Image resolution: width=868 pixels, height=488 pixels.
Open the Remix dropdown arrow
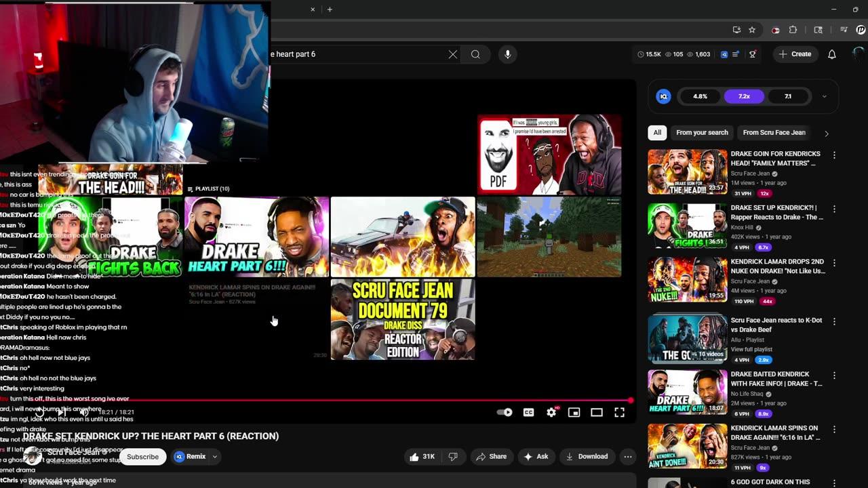(x=214, y=457)
